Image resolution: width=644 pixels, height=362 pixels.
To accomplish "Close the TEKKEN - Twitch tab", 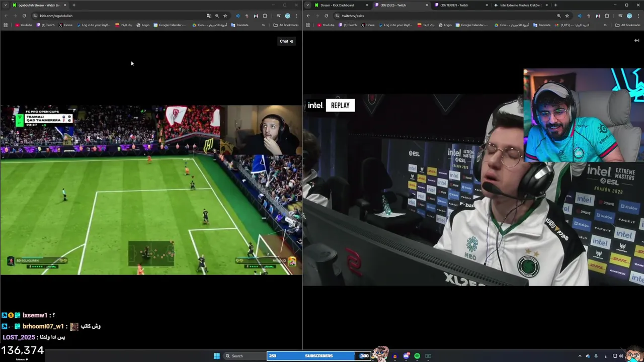I will pos(487,5).
